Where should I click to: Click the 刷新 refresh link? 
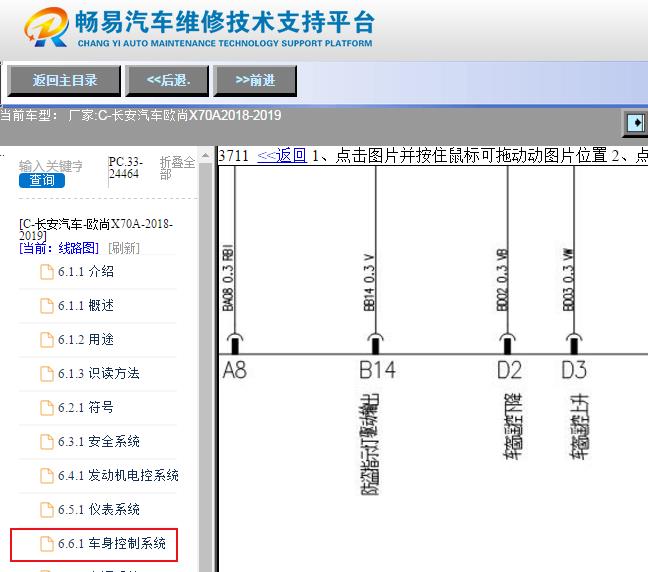[x=124, y=248]
